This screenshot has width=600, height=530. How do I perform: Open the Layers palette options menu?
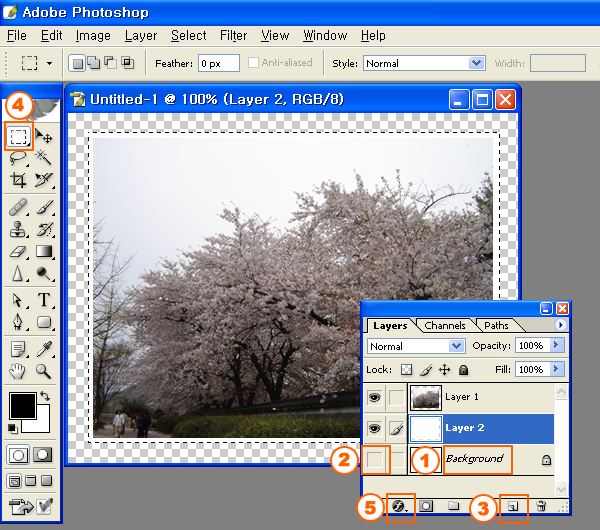coord(561,325)
